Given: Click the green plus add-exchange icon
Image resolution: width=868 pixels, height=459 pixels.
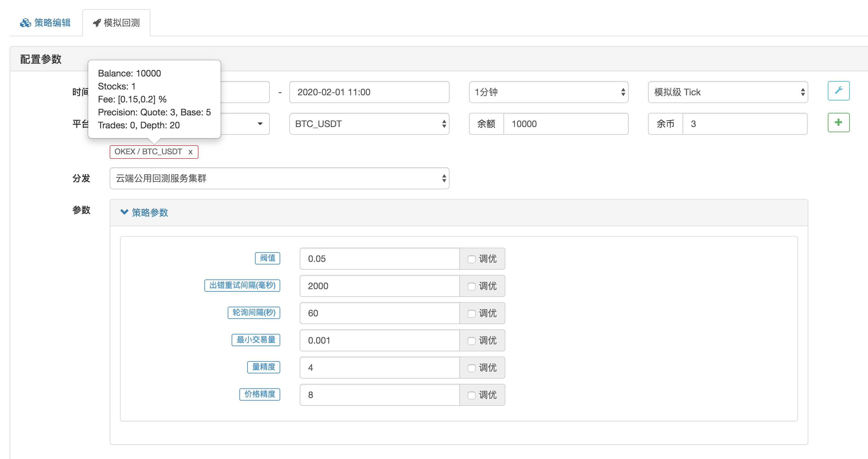Looking at the screenshot, I should [x=838, y=123].
